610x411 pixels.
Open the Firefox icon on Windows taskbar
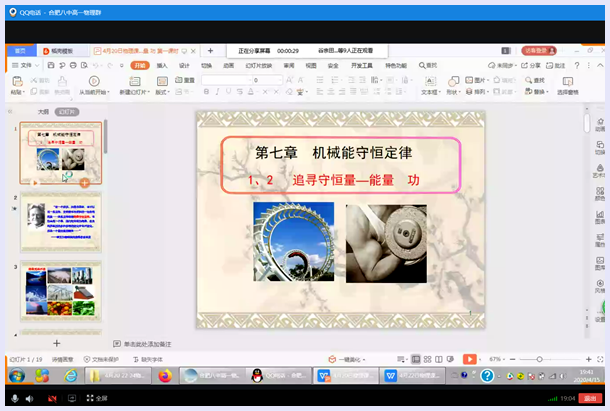point(165,376)
